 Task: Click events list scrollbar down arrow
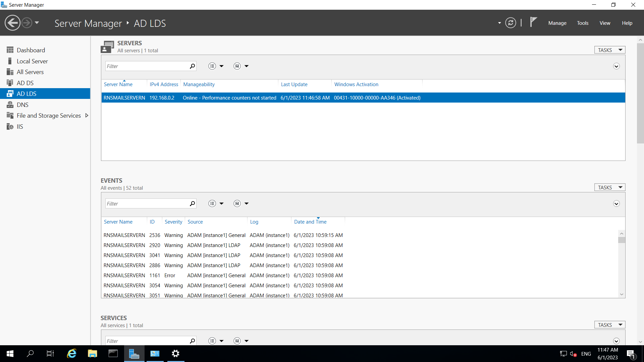[x=622, y=294]
